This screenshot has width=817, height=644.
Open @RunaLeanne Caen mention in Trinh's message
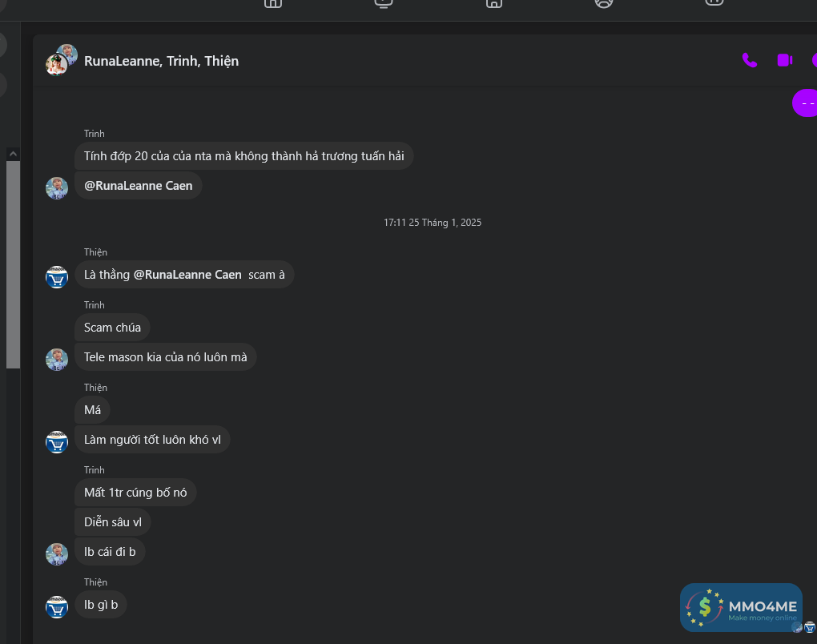(139, 186)
